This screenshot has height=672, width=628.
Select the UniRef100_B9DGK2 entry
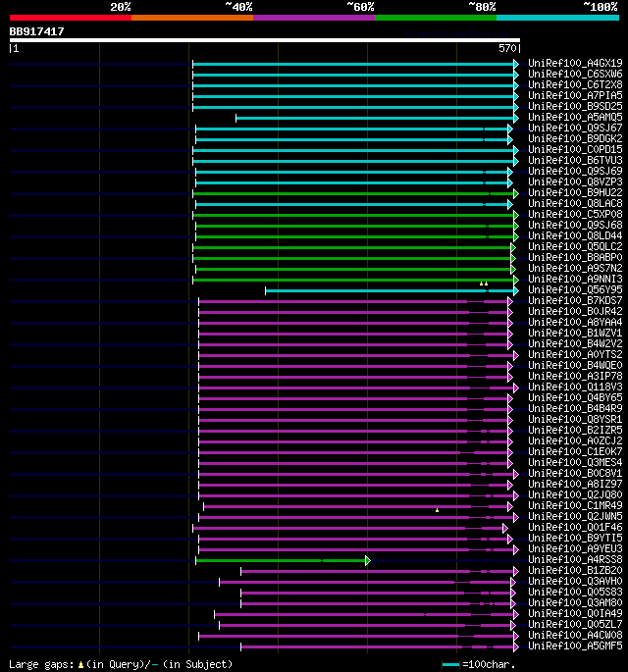coord(575,138)
